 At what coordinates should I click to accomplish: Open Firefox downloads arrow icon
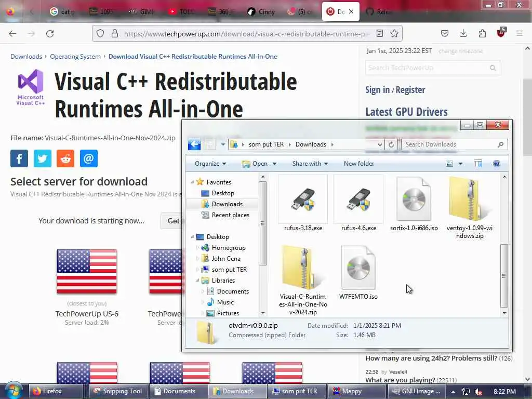coord(463,33)
